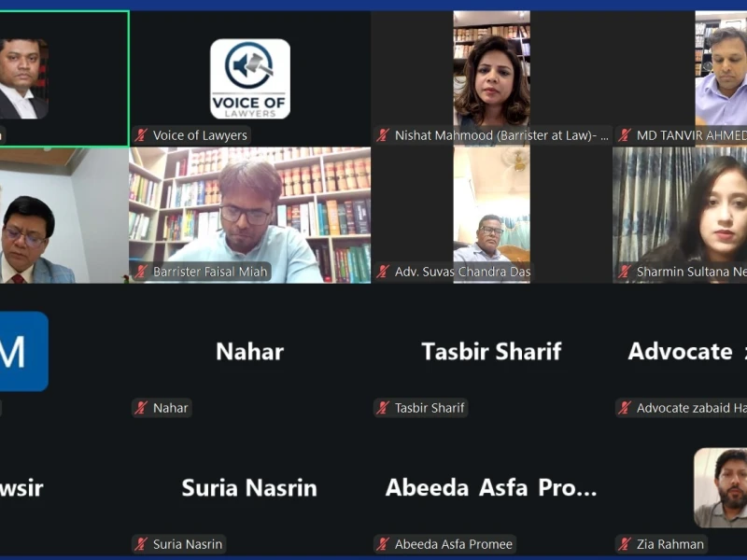The height and width of the screenshot is (560, 747).
Task: Select the highlighted active speaker tile
Action: [x=63, y=78]
